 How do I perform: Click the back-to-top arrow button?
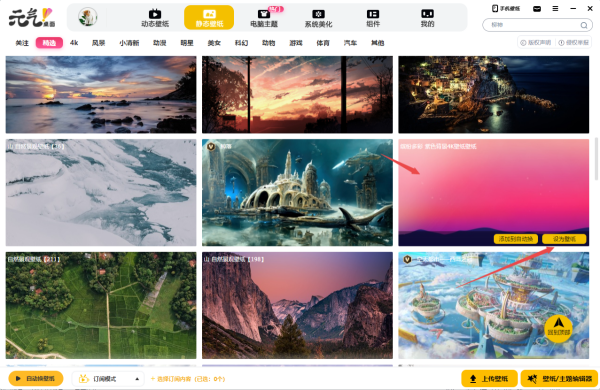click(x=559, y=326)
